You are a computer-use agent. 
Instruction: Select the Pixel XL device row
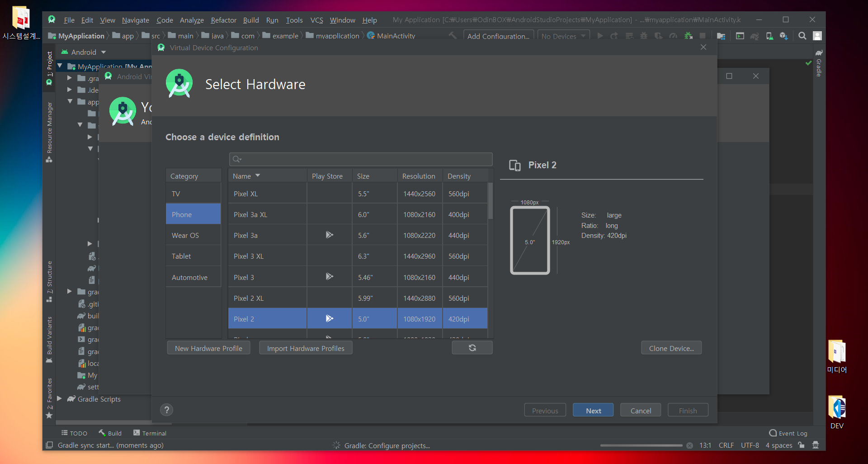358,194
